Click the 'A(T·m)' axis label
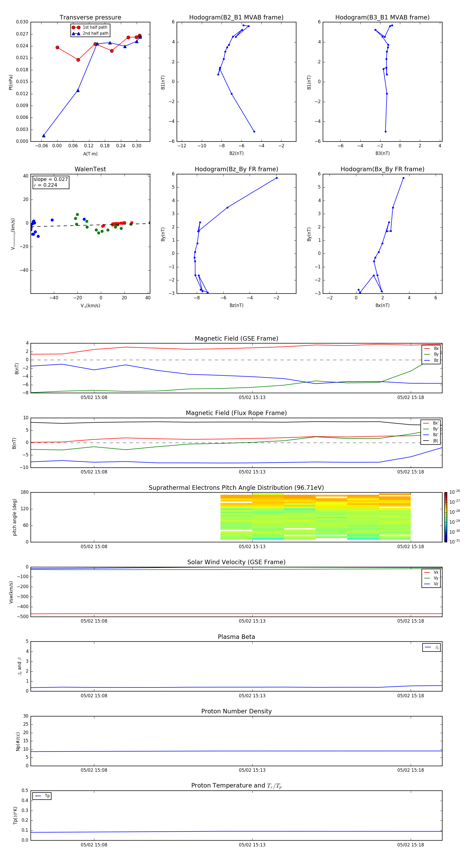The width and height of the screenshot is (473, 868). (90, 154)
